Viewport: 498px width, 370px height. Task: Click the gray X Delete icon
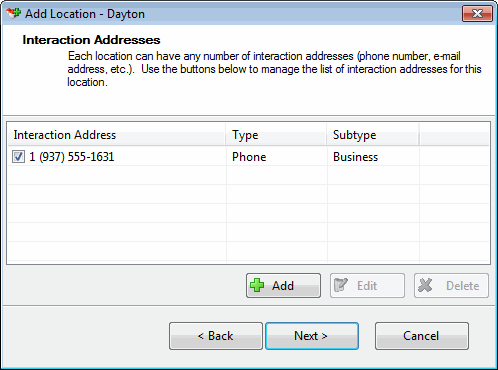click(425, 285)
